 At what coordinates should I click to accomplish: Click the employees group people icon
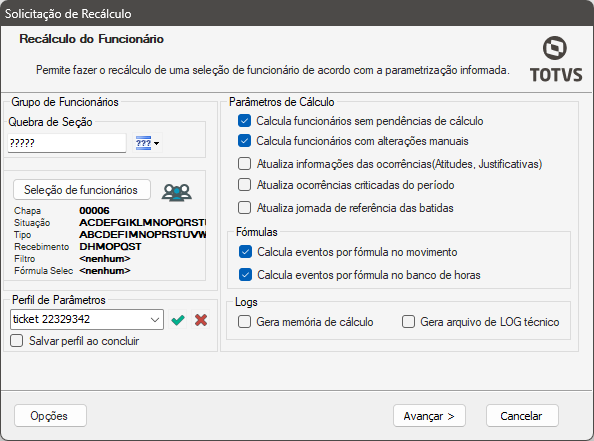[x=177, y=192]
